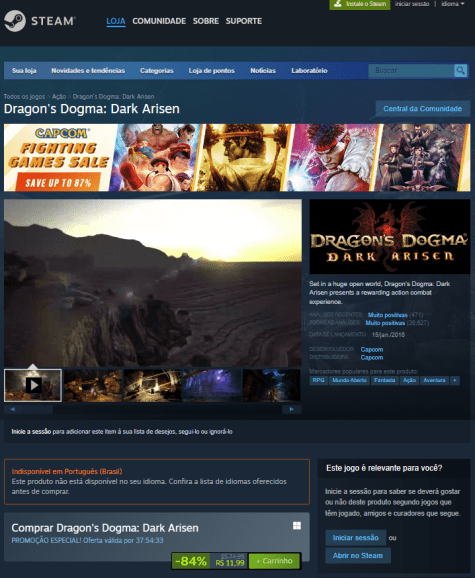Select the RPG tag
This screenshot has height=578, width=475.
click(318, 380)
